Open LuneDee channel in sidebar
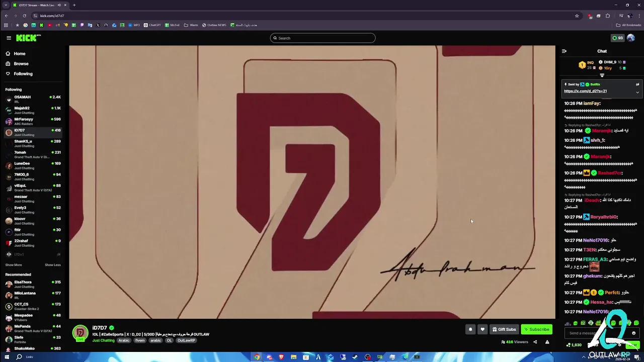644x362 pixels. tap(33, 165)
